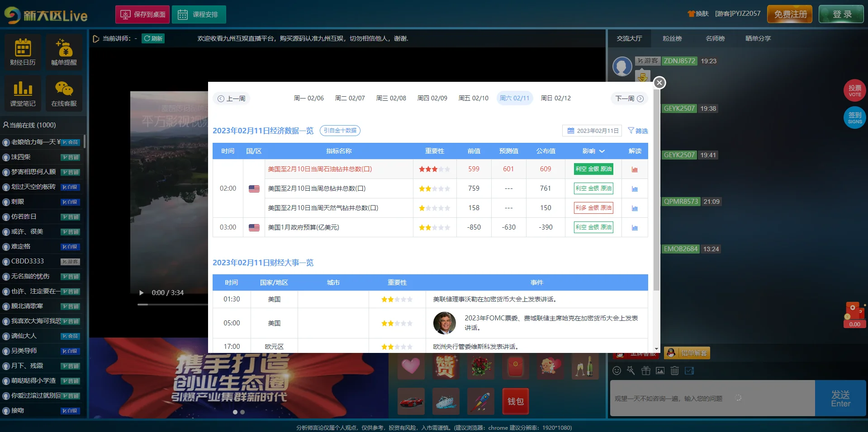Click the 免费注册 register button

click(x=790, y=14)
